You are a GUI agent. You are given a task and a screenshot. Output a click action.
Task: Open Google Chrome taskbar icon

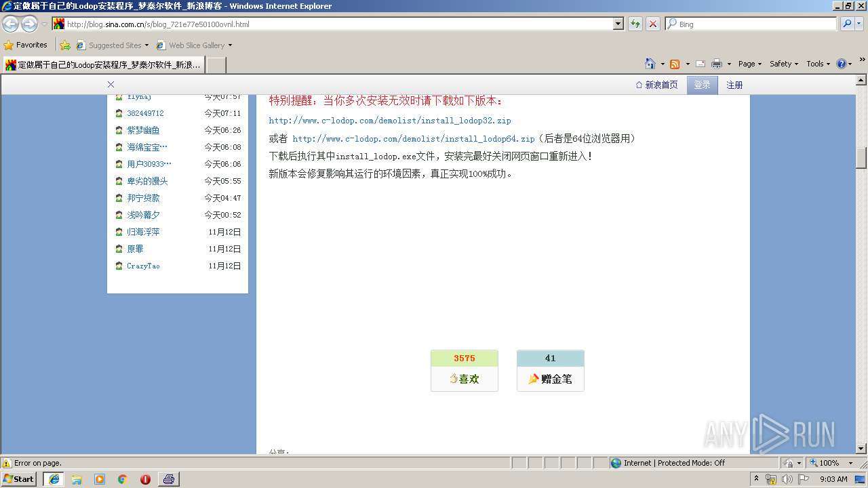click(x=123, y=479)
